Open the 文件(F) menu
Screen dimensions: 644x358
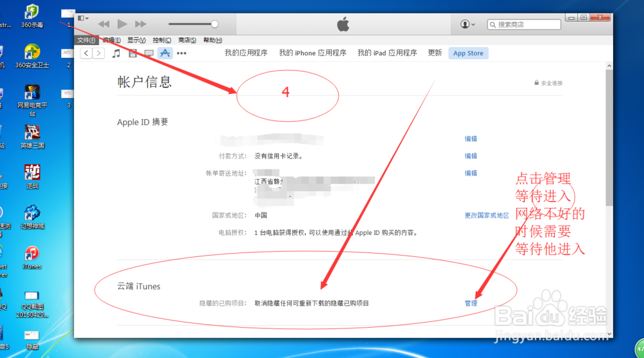click(x=86, y=40)
